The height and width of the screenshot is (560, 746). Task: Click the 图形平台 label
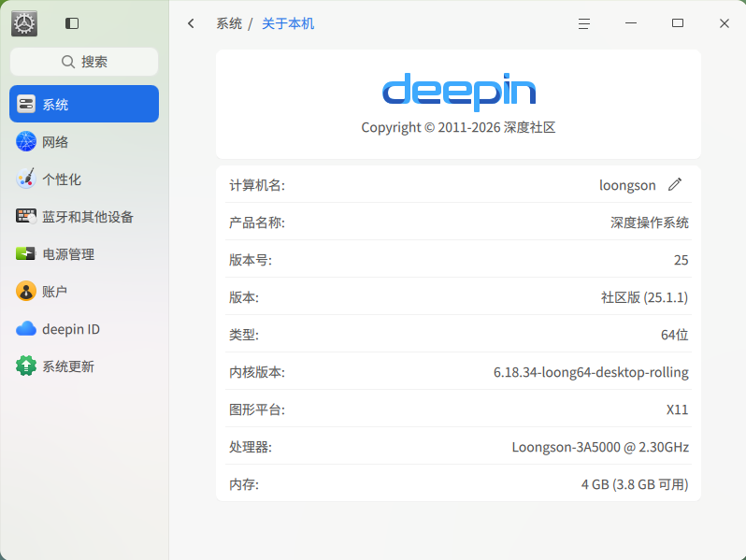[x=257, y=409]
